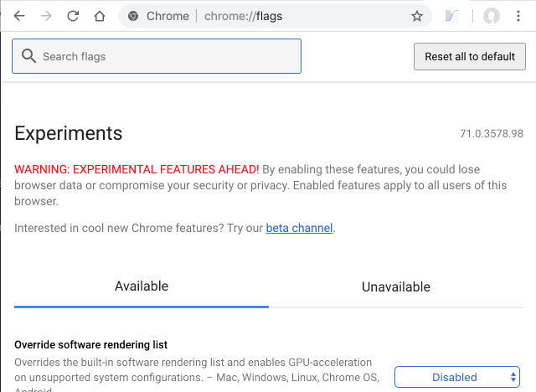This screenshot has height=392, width=536.
Task: Click the forward navigation arrow
Action: click(x=46, y=16)
